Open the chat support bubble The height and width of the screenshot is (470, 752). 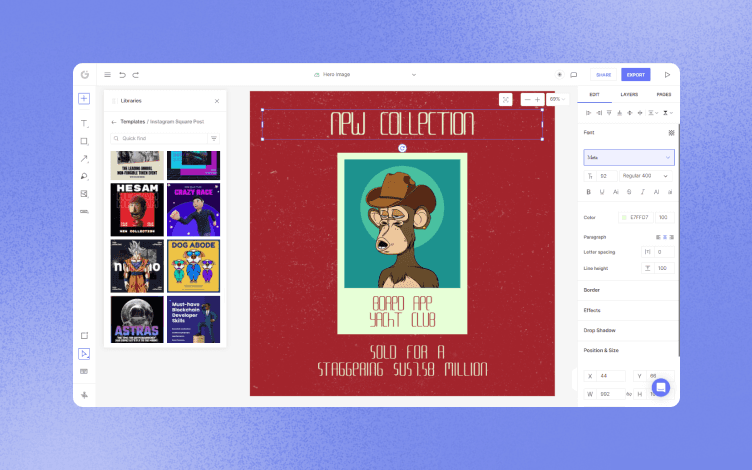[x=660, y=388]
